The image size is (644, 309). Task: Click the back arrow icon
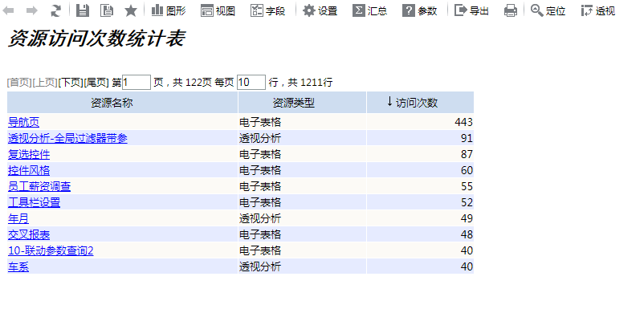[8, 10]
